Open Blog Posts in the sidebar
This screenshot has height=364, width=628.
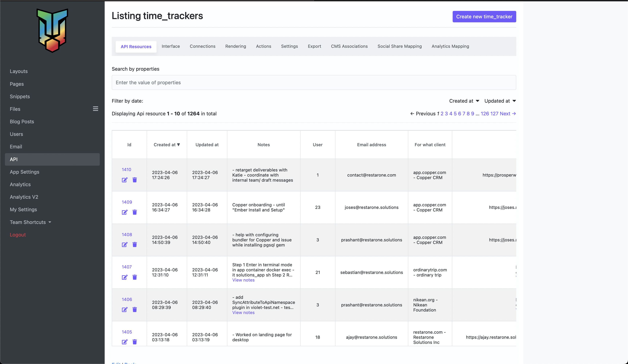(x=22, y=122)
